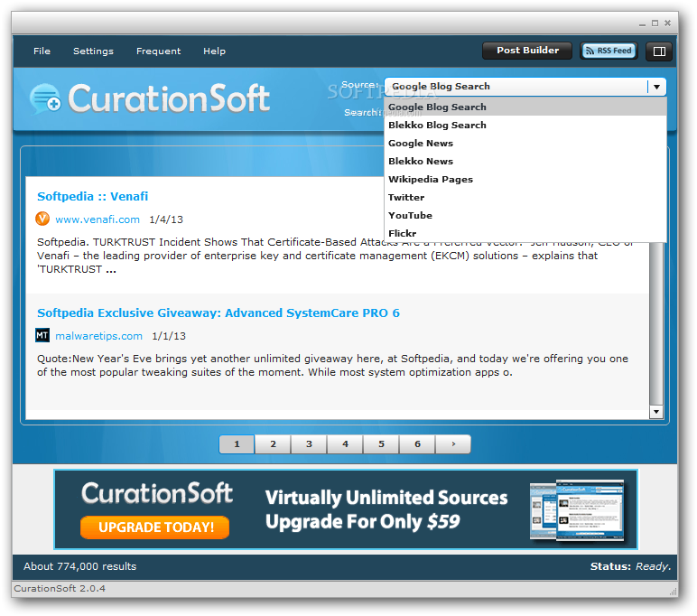Click the SystemCare giveaway description snippet
697x616 pixels.
(332, 365)
